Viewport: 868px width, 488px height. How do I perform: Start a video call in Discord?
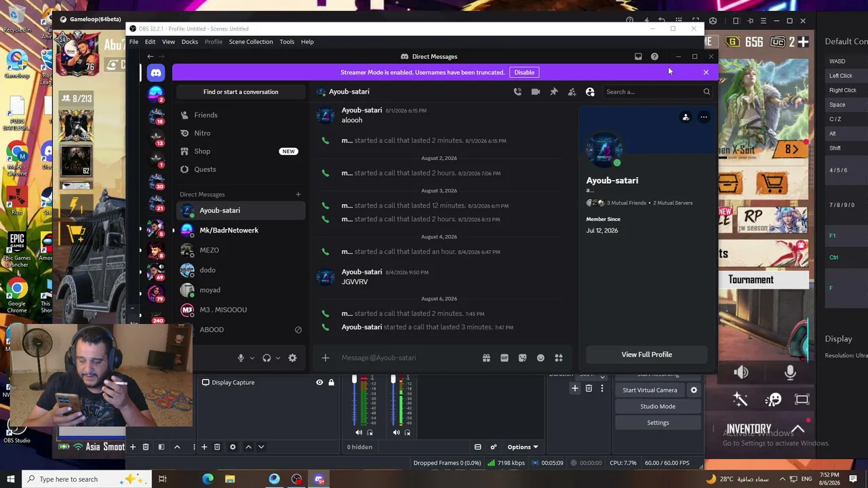point(536,91)
